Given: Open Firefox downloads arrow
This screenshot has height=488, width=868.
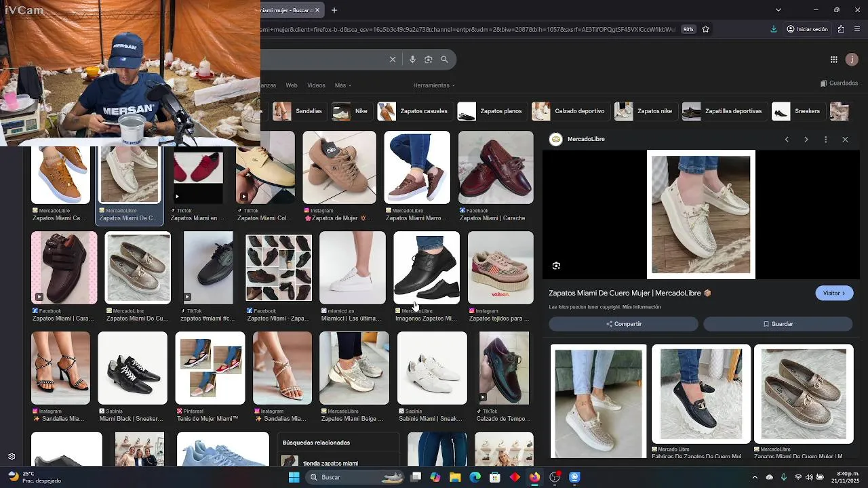Looking at the screenshot, I should point(774,29).
